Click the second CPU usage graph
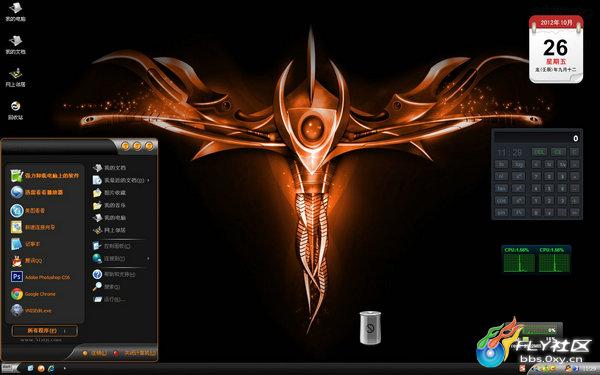Image resolution: width=600 pixels, height=375 pixels. [x=554, y=260]
